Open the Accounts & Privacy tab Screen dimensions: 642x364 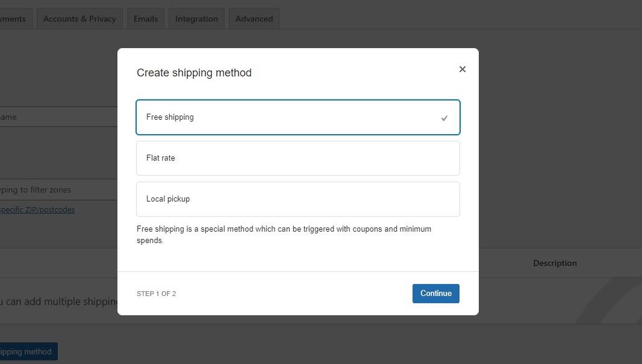tap(79, 19)
